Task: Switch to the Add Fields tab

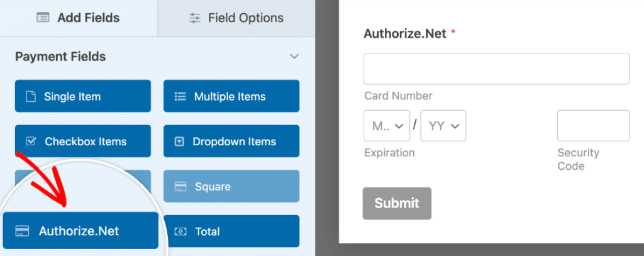Action: tap(79, 18)
